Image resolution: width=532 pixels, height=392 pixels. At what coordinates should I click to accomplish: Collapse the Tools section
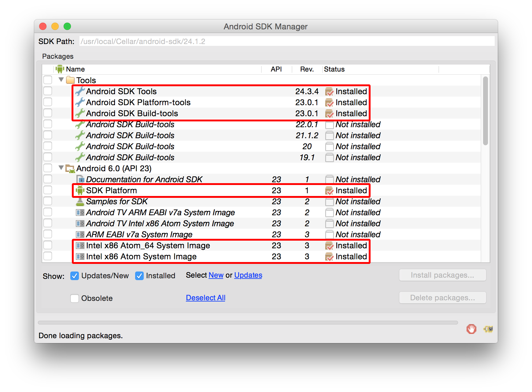click(61, 80)
